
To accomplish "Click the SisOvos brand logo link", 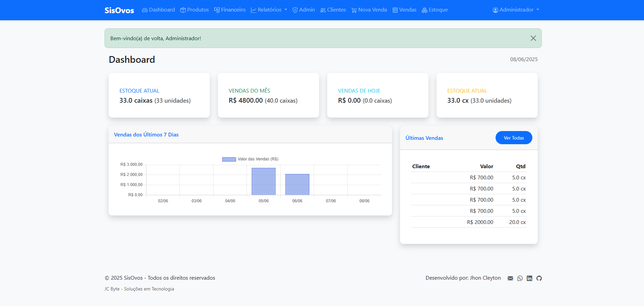I will click(x=119, y=10).
